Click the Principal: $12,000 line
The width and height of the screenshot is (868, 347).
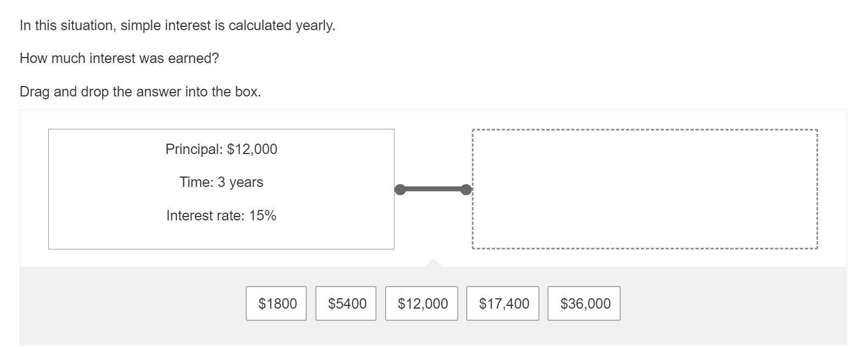pos(221,149)
